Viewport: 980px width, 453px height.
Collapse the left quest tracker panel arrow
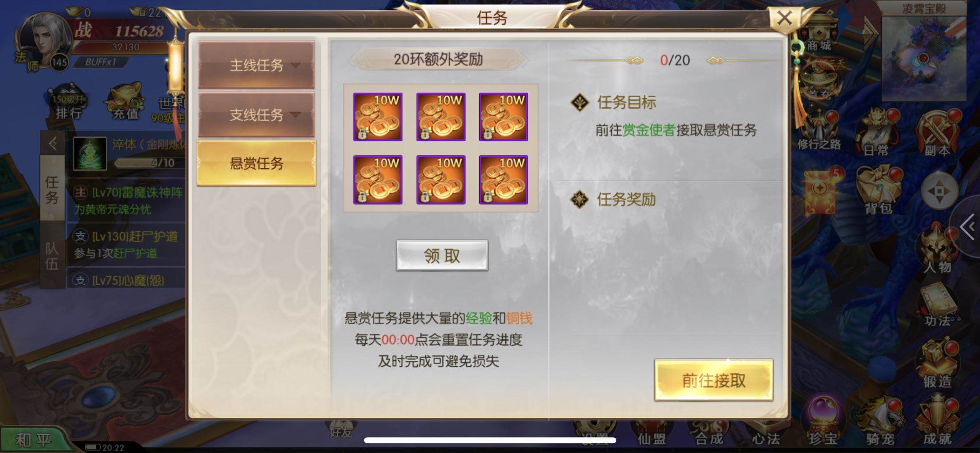click(53, 143)
